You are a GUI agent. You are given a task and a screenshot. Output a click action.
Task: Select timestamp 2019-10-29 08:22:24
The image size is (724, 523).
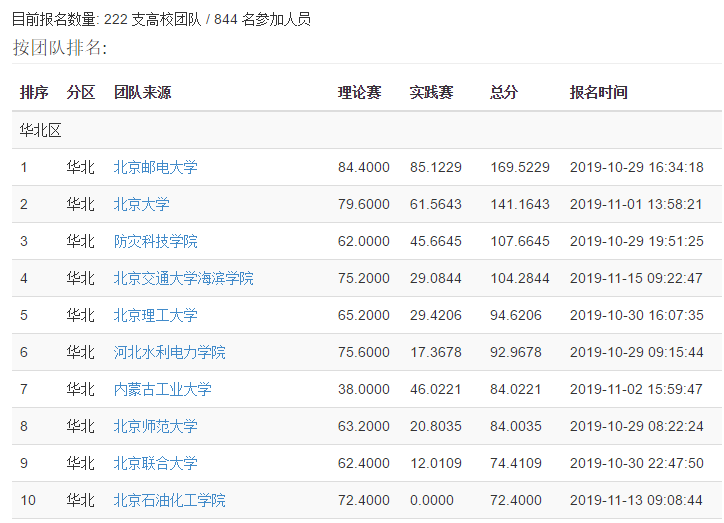(637, 426)
